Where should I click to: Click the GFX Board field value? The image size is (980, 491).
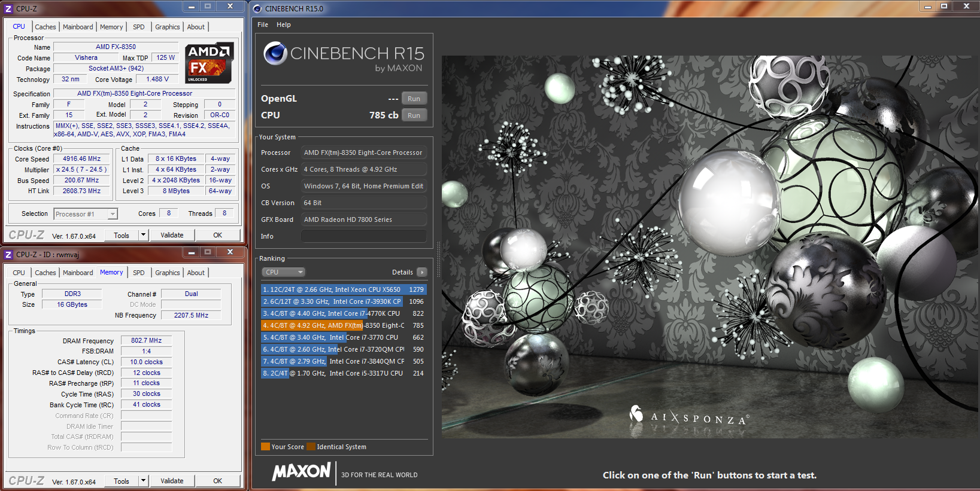click(363, 219)
